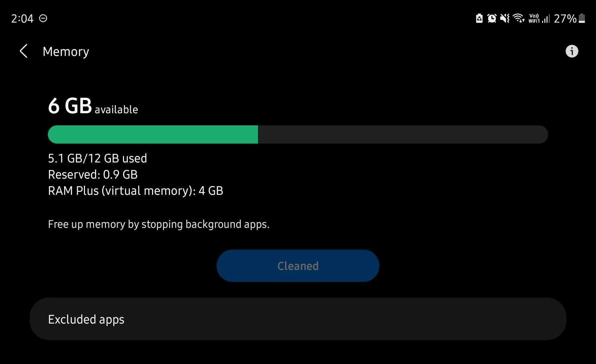Screen dimensions: 596x364
Task: Open the Excluded apps list
Action: click(x=298, y=319)
